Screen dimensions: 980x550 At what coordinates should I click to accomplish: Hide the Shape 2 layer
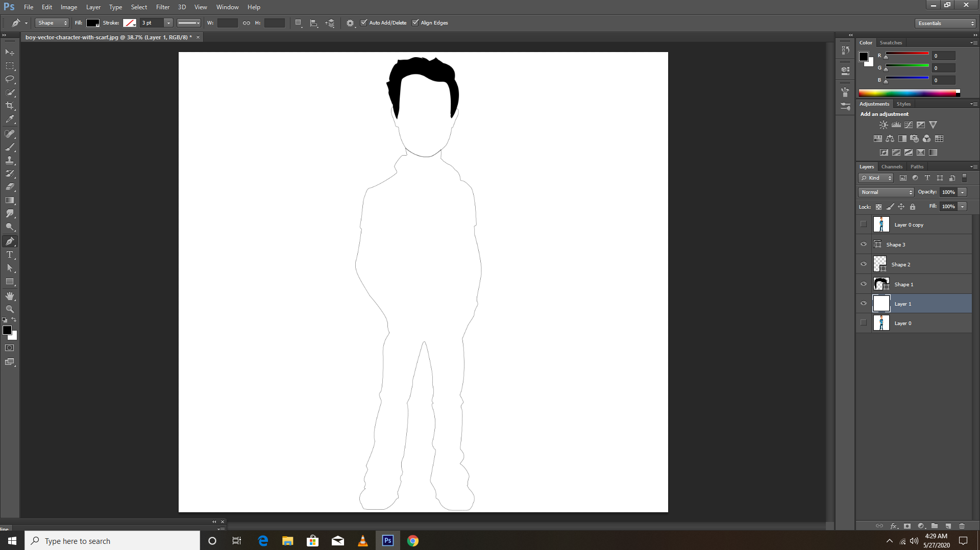coord(864,264)
